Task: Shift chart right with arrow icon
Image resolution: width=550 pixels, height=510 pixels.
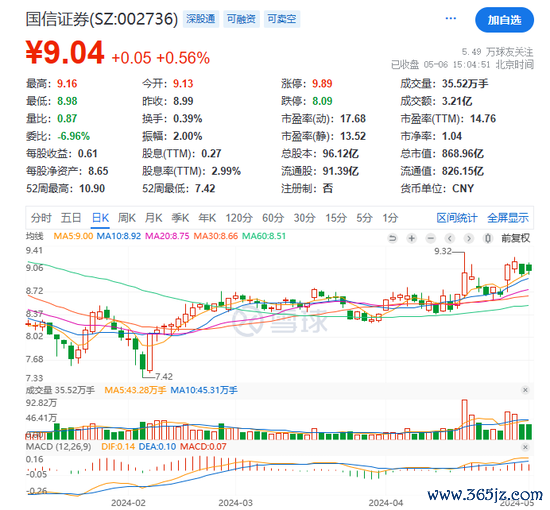Action: tap(469, 239)
